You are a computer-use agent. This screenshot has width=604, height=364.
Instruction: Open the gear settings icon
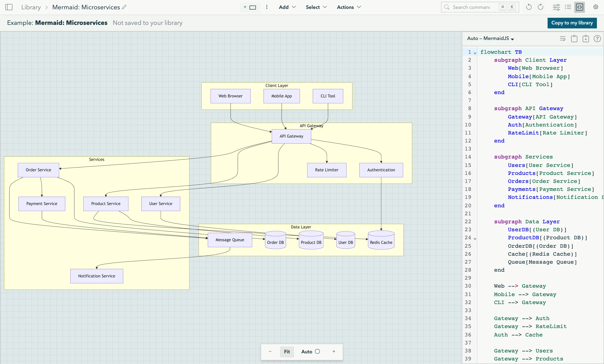coord(596,7)
